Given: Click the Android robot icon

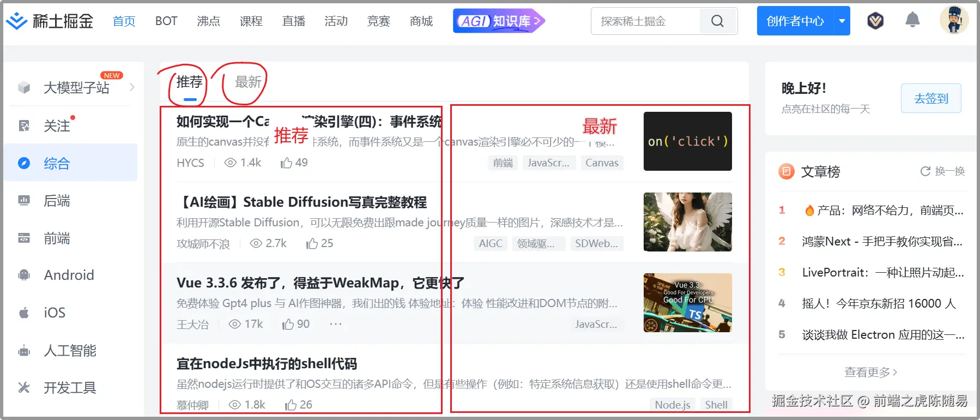Looking at the screenshot, I should pyautogui.click(x=24, y=275).
